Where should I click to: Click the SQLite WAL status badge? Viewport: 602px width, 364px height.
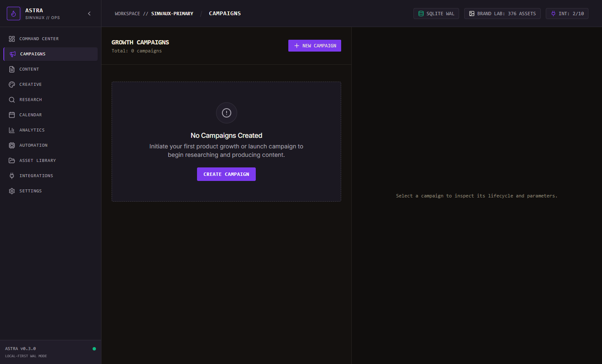[x=436, y=14]
